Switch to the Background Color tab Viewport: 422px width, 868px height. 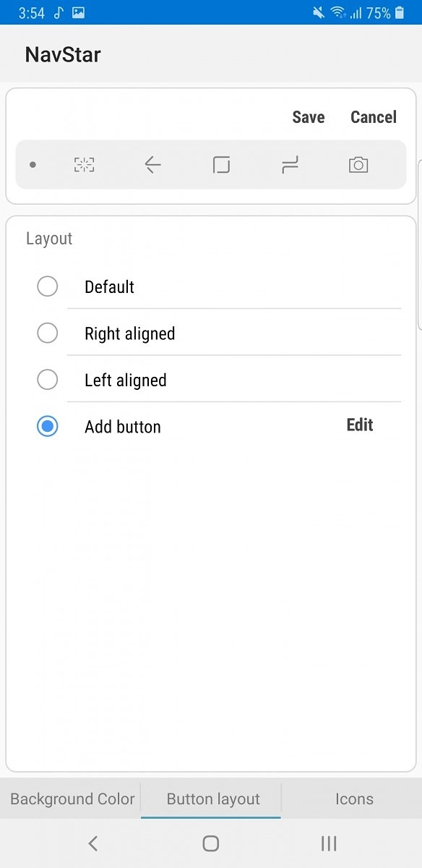click(x=72, y=799)
